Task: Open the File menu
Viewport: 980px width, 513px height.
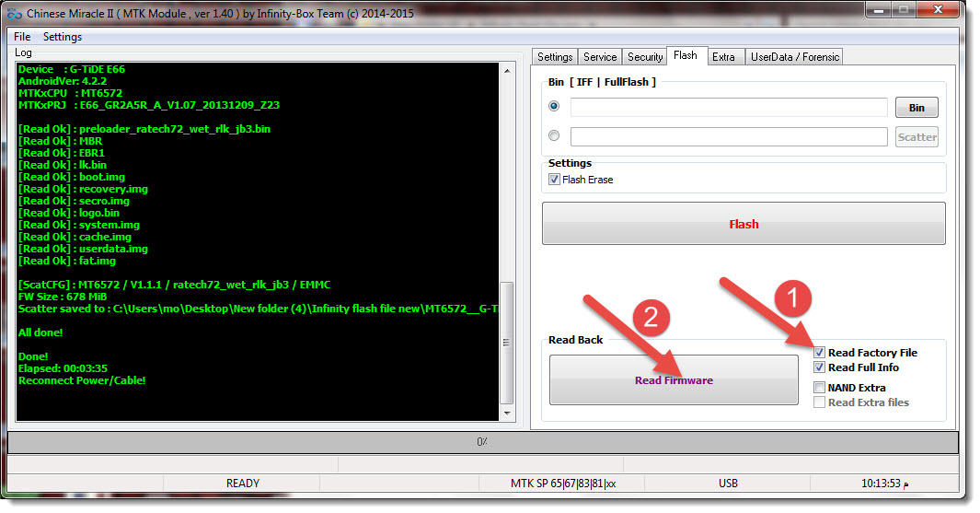Action: tap(22, 37)
